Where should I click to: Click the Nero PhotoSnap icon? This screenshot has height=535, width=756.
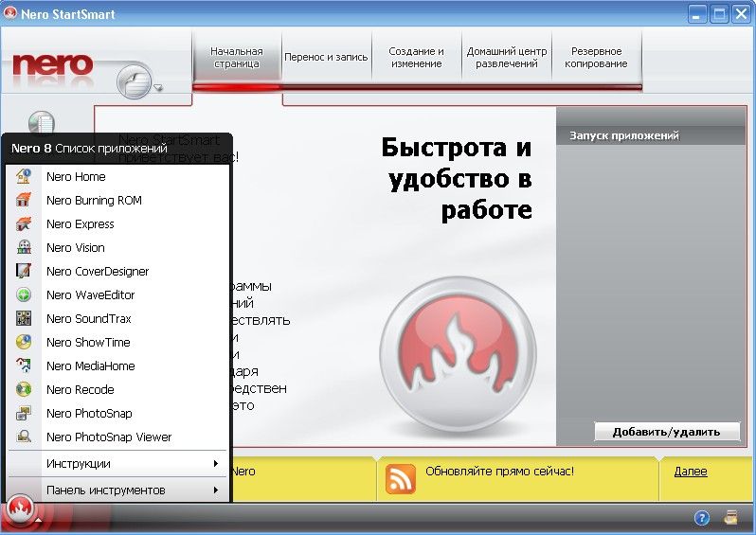(x=23, y=413)
